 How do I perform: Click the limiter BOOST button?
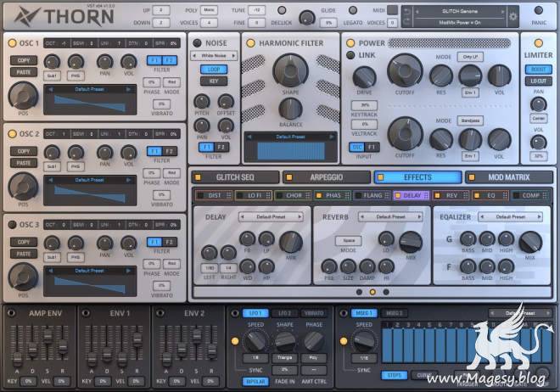tap(538, 70)
